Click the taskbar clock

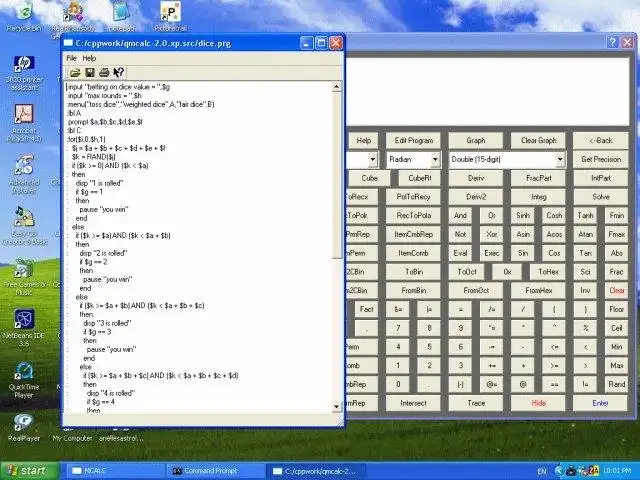pyautogui.click(x=618, y=471)
